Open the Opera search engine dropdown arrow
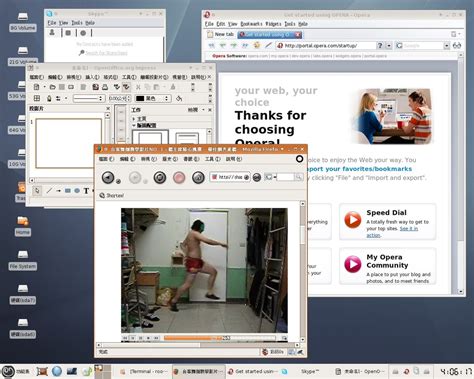The image size is (474, 379). point(447,46)
